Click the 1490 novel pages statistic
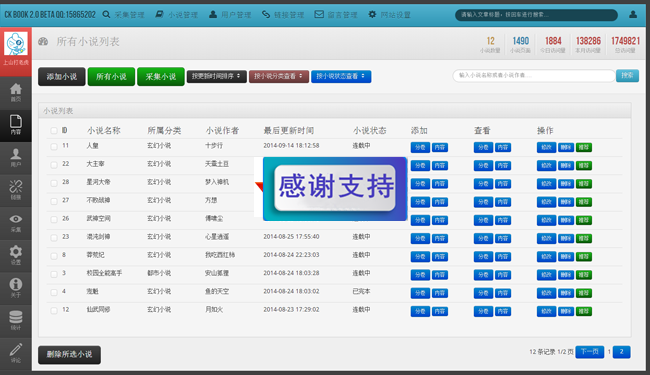650x375 pixels. pyautogui.click(x=520, y=44)
